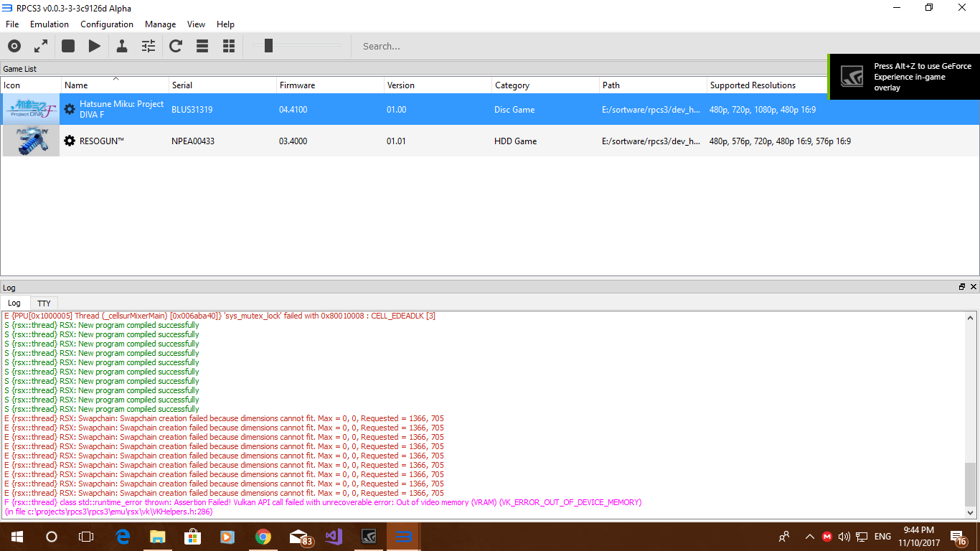Image resolution: width=980 pixels, height=551 pixels.
Task: Click the log scrollbar down arrow
Action: [971, 513]
